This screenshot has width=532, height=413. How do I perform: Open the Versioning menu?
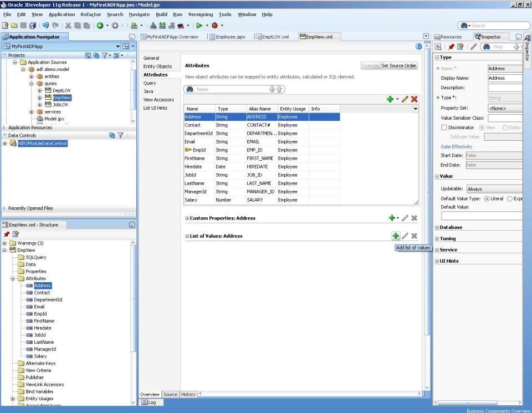click(x=200, y=14)
